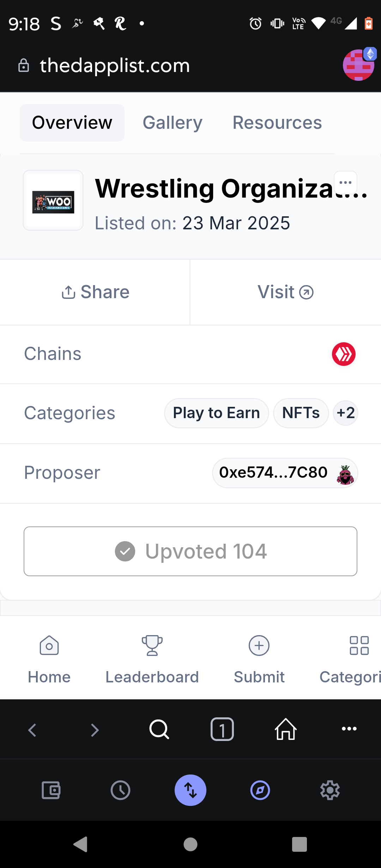Open the Leaderboard trophy icon
This screenshot has height=868, width=381.
[x=152, y=646]
